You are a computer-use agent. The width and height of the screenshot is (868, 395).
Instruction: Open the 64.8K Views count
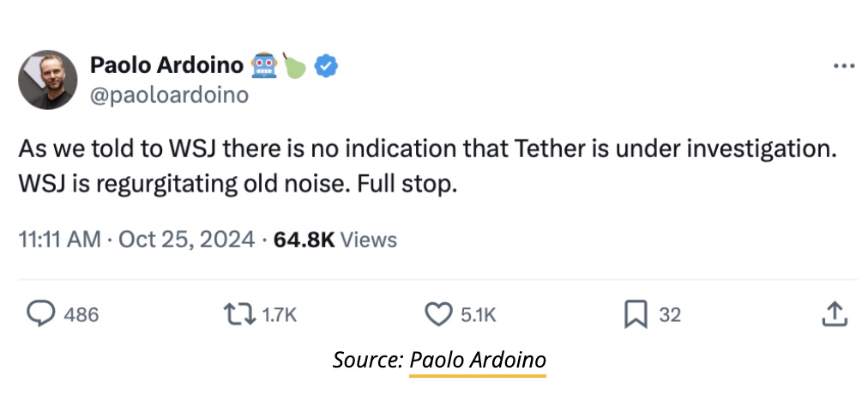pos(335,240)
